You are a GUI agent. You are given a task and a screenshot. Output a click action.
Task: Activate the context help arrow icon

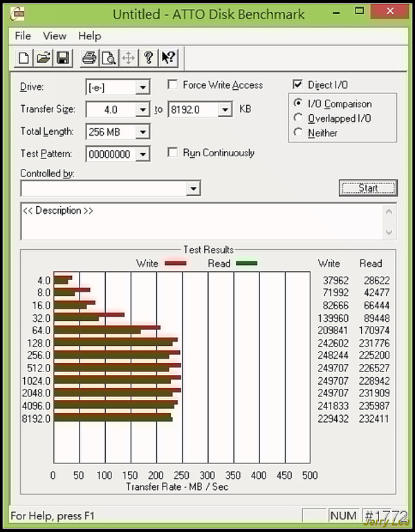click(167, 58)
